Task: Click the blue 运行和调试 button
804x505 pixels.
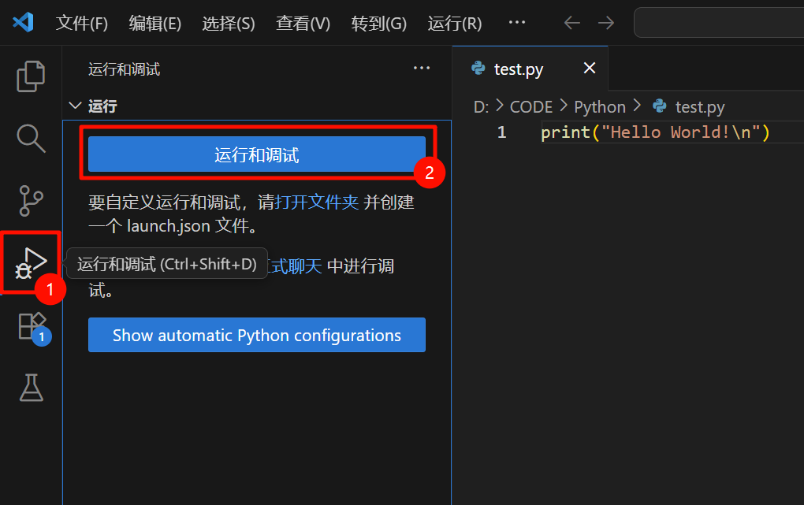Action: coord(257,154)
